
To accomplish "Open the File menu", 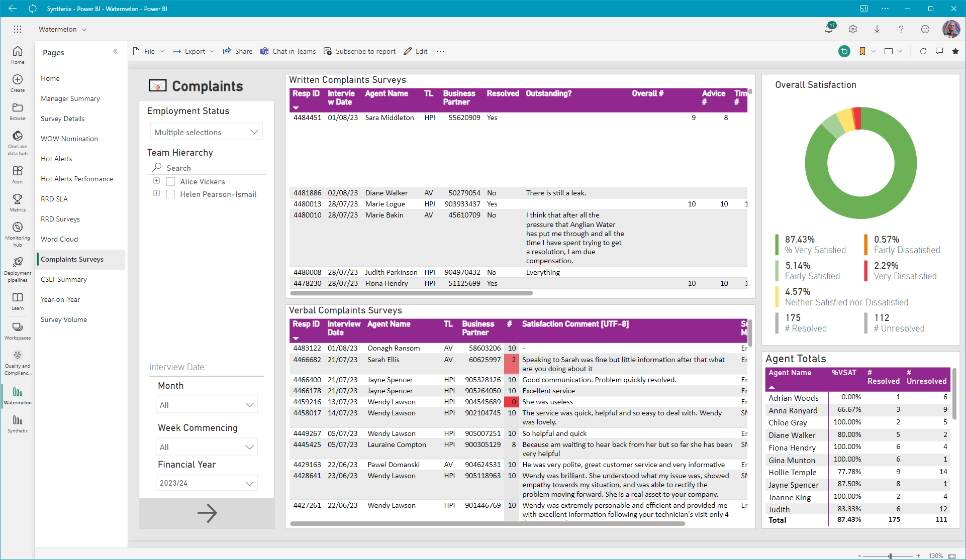I will point(149,51).
